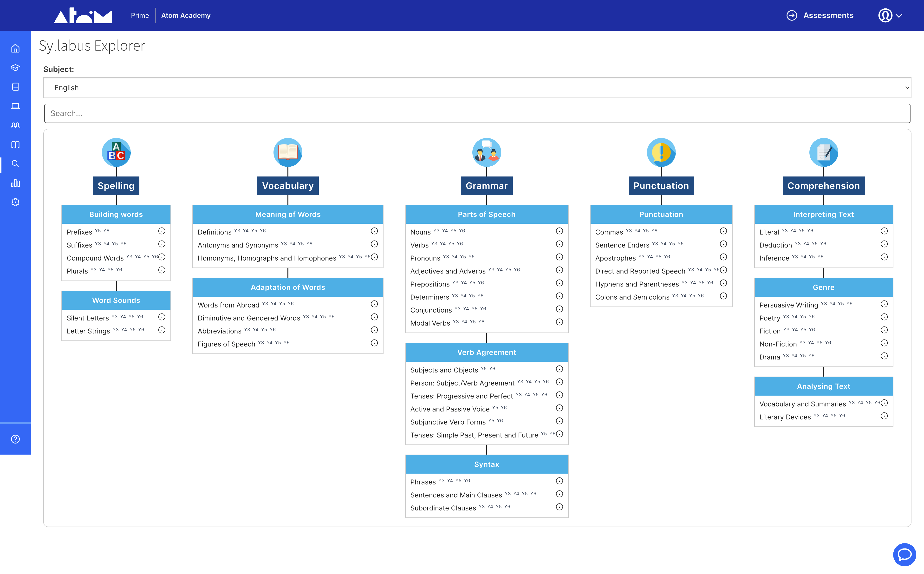The height and width of the screenshot is (574, 924).
Task: Open the Home icon in sidebar
Action: [x=15, y=48]
